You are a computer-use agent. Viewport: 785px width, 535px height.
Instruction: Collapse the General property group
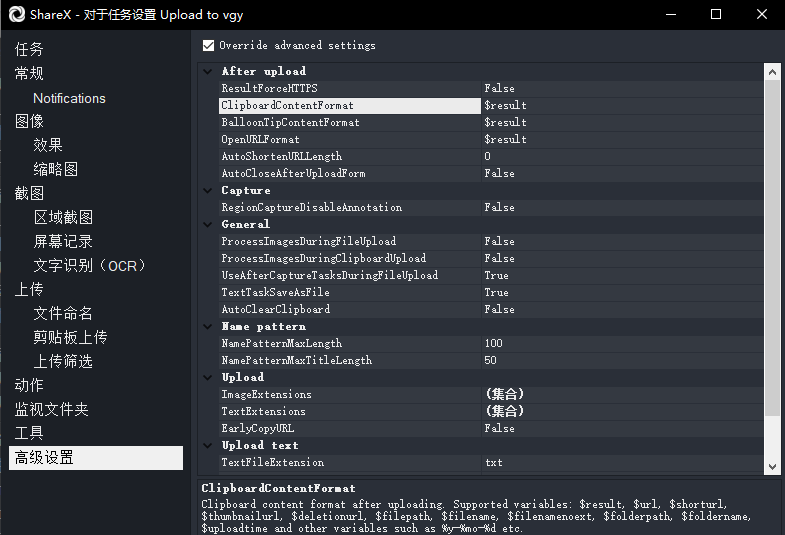click(x=208, y=225)
